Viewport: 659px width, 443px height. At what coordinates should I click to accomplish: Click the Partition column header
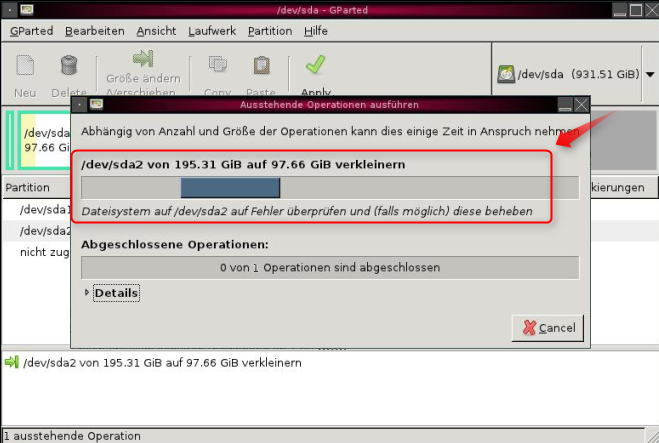pyautogui.click(x=37, y=187)
